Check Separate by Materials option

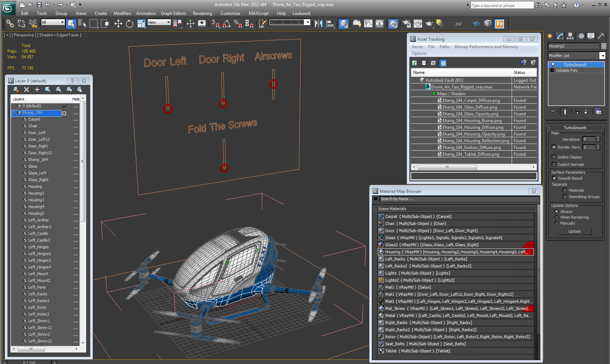[565, 190]
